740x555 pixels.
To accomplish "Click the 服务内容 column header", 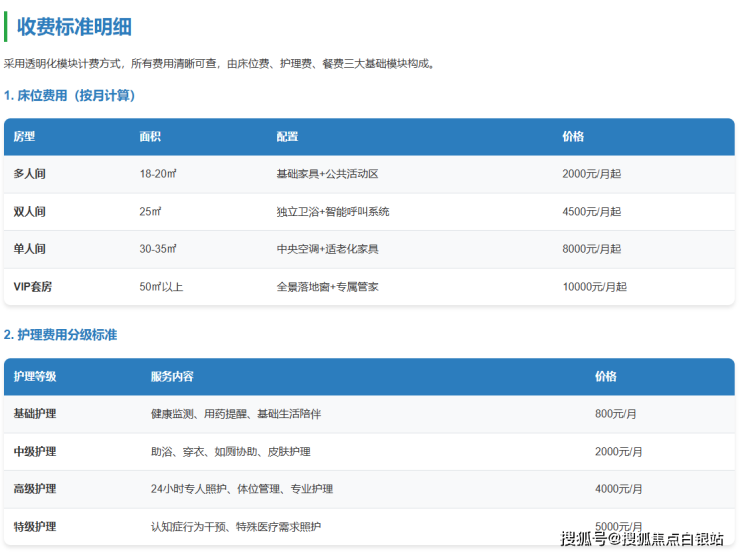I will (x=172, y=377).
